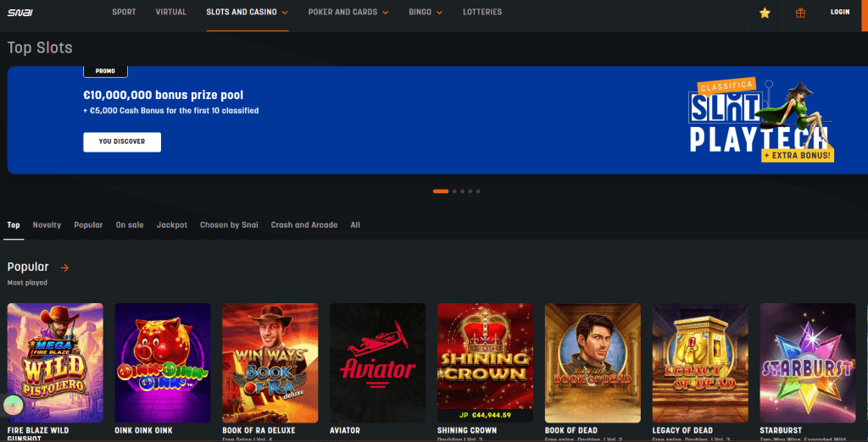
Task: Select the last carousel indicator dot
Action: pos(478,191)
